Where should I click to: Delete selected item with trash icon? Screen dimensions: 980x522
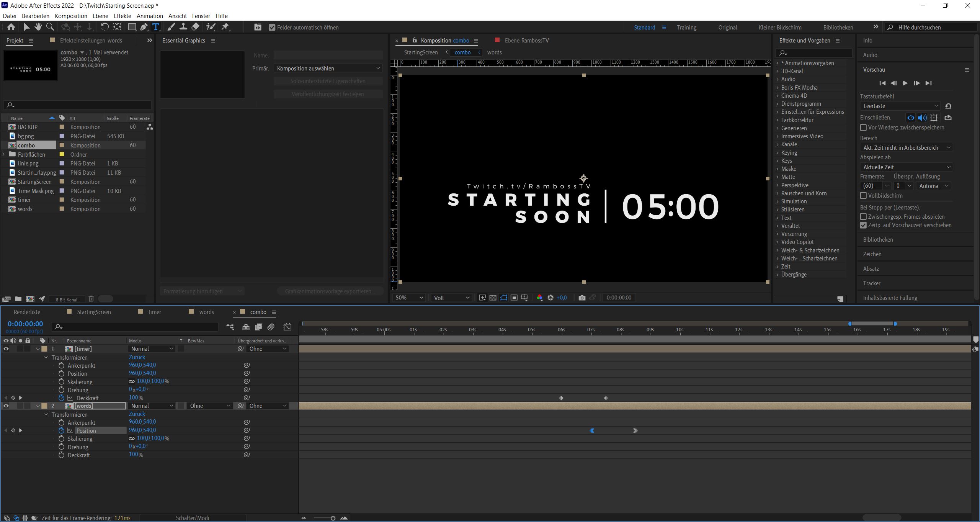91,299
